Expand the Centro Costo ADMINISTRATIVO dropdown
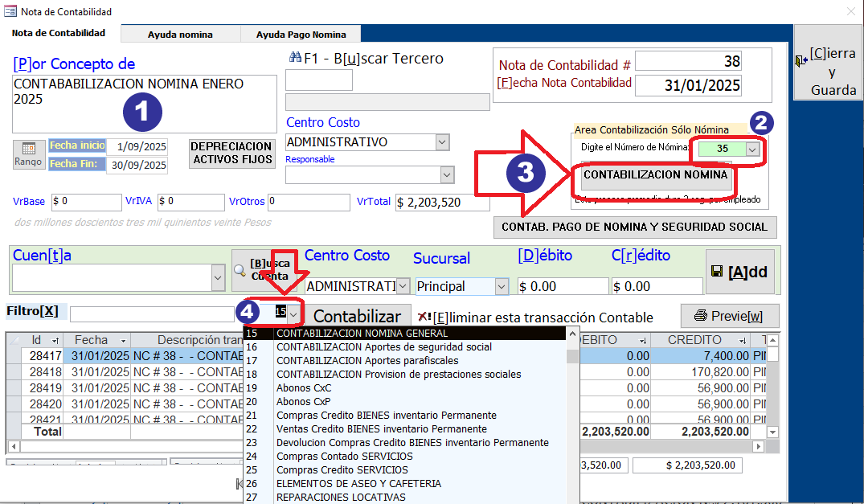 click(x=442, y=142)
